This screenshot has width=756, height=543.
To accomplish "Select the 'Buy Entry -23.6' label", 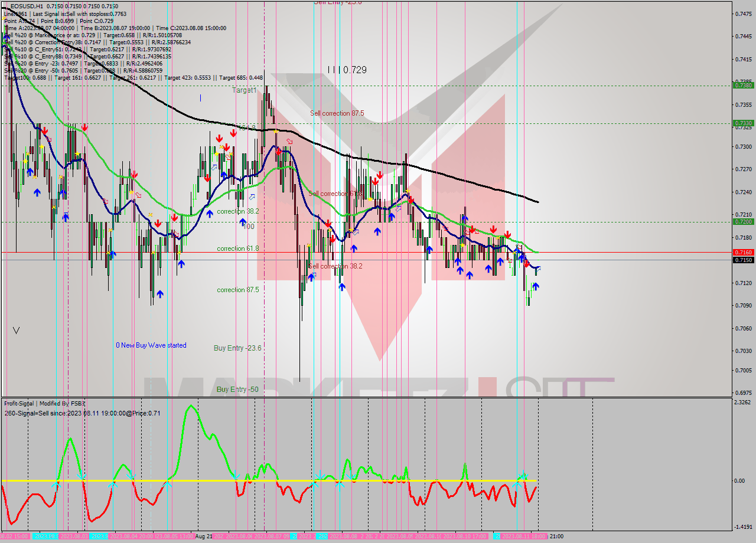I will click(237, 348).
